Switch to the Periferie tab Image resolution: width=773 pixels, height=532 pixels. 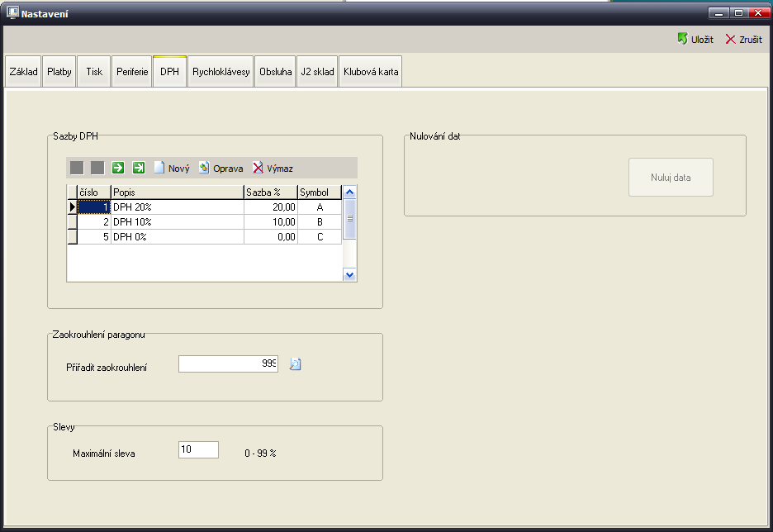point(132,72)
